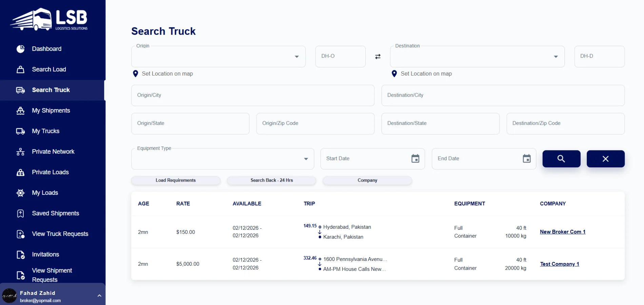Navigate to Private Network page
The image size is (644, 305).
point(53,151)
